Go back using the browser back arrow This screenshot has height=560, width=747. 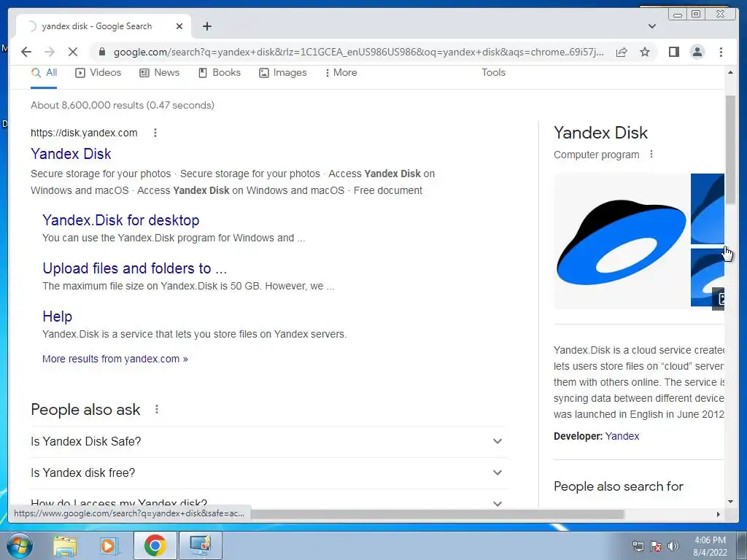tap(26, 52)
